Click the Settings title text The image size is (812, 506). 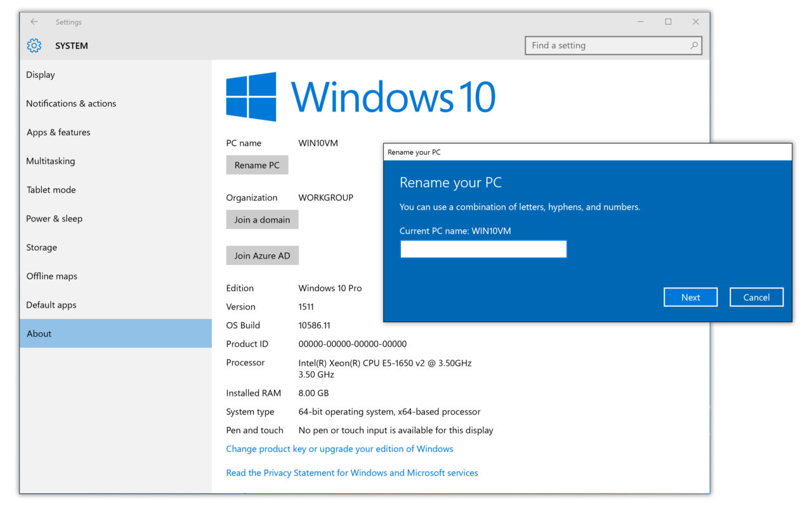[69, 22]
